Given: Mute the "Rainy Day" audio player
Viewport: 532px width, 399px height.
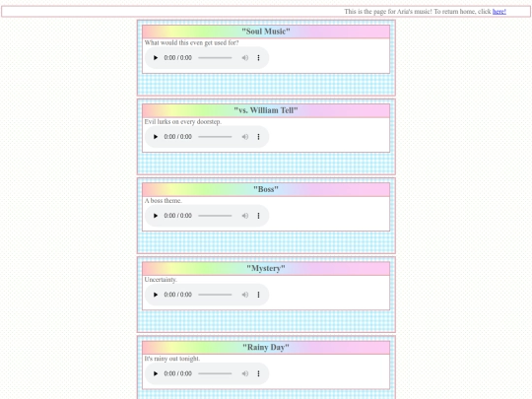Looking at the screenshot, I should 245,373.
